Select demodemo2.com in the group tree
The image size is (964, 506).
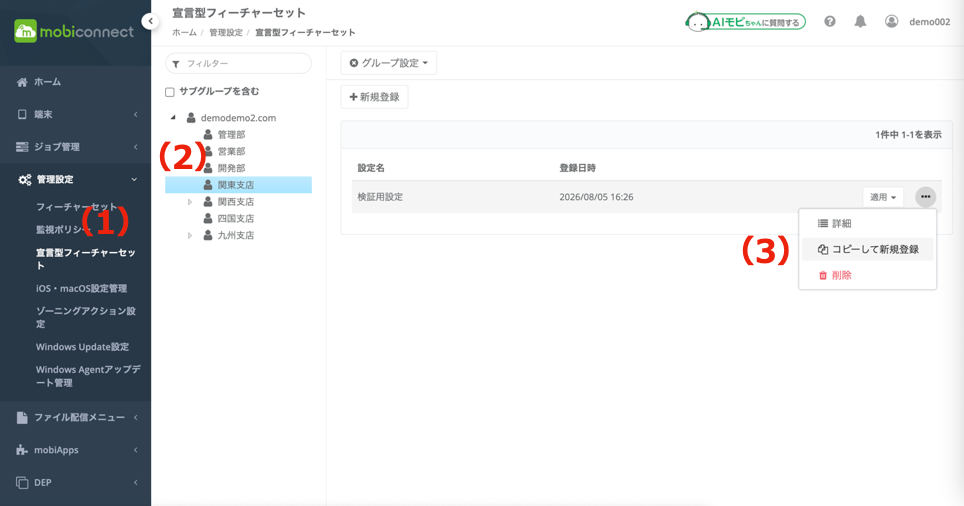point(238,117)
